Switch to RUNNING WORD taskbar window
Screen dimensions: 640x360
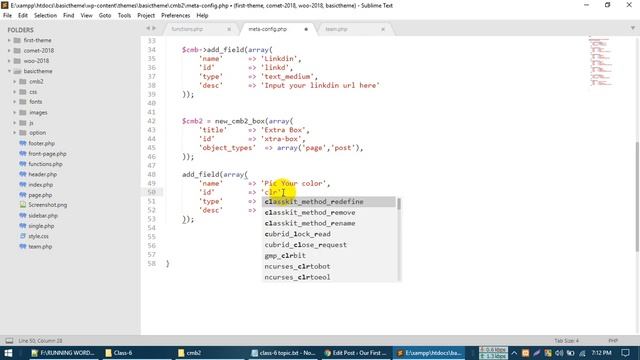(x=63, y=353)
